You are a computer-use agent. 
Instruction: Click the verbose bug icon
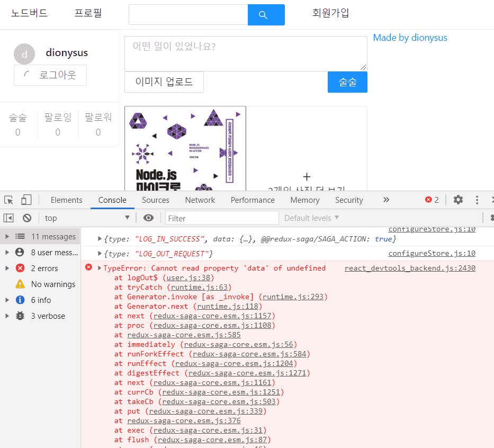click(x=20, y=316)
